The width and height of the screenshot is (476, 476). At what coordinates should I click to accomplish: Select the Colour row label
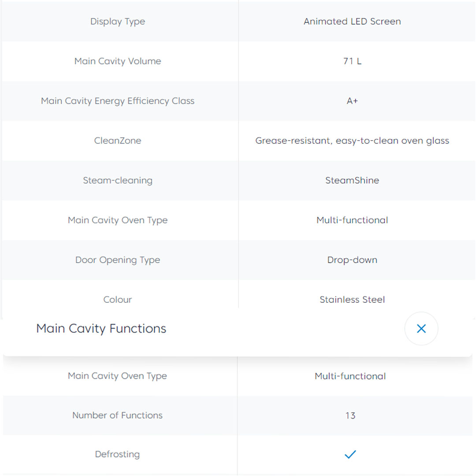(118, 300)
